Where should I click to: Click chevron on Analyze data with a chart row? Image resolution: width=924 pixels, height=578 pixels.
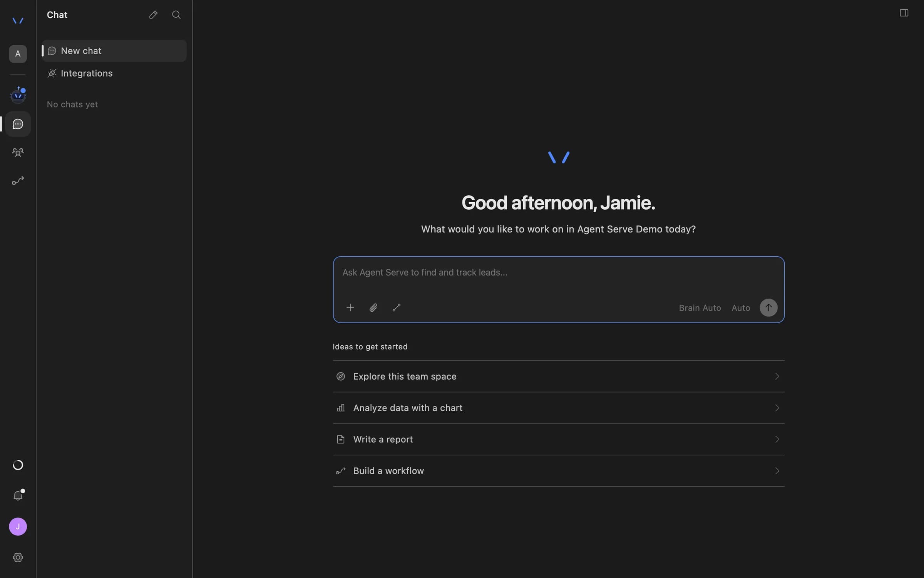777,408
